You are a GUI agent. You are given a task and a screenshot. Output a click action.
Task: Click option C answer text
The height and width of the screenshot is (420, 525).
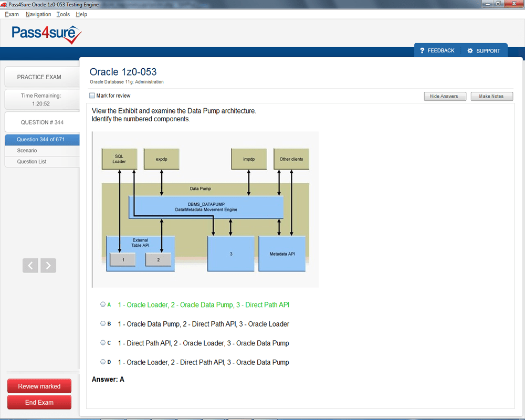click(x=203, y=343)
